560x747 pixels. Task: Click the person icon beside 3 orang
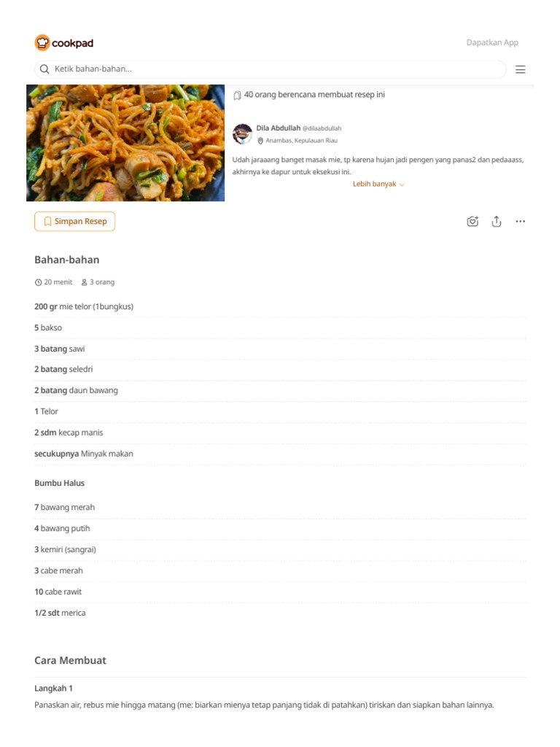pos(85,282)
